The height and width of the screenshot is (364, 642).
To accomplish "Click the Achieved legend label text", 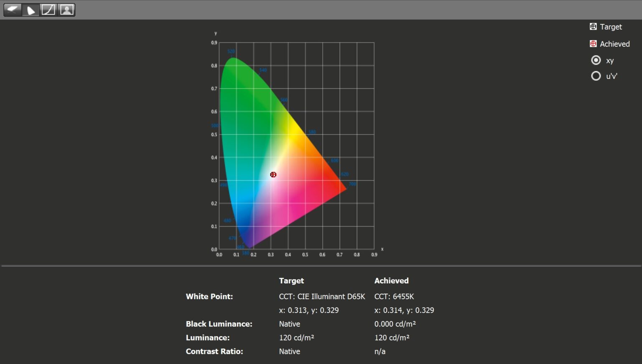I will [614, 43].
